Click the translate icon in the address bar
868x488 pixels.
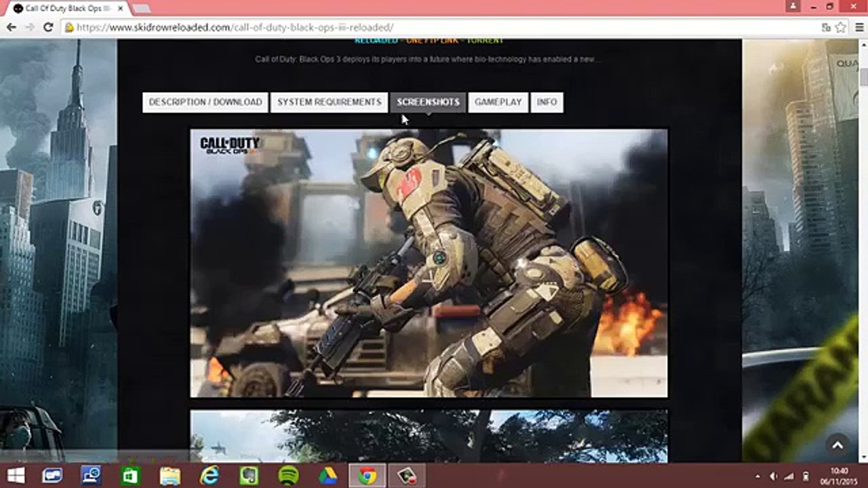(x=826, y=28)
